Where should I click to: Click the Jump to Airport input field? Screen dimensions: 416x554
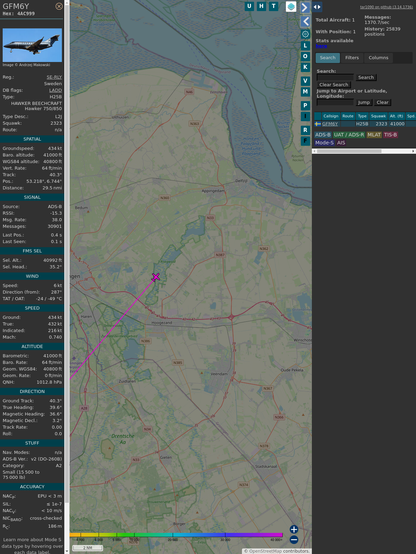coord(335,102)
